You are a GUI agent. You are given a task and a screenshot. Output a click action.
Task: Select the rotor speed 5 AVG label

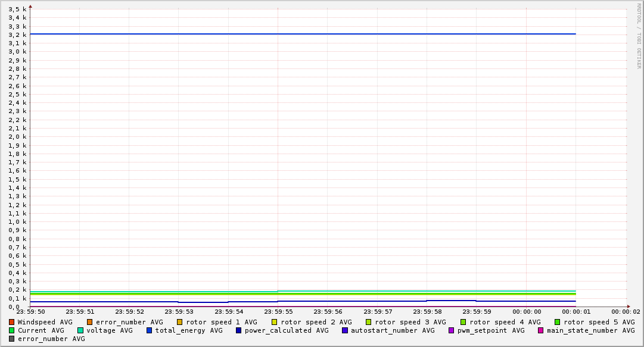click(599, 322)
